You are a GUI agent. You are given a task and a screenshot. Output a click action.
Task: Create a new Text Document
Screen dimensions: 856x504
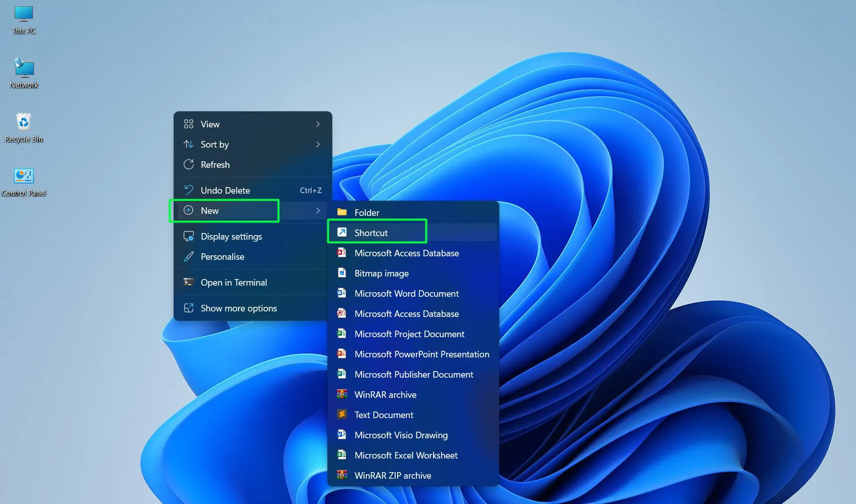click(x=383, y=415)
